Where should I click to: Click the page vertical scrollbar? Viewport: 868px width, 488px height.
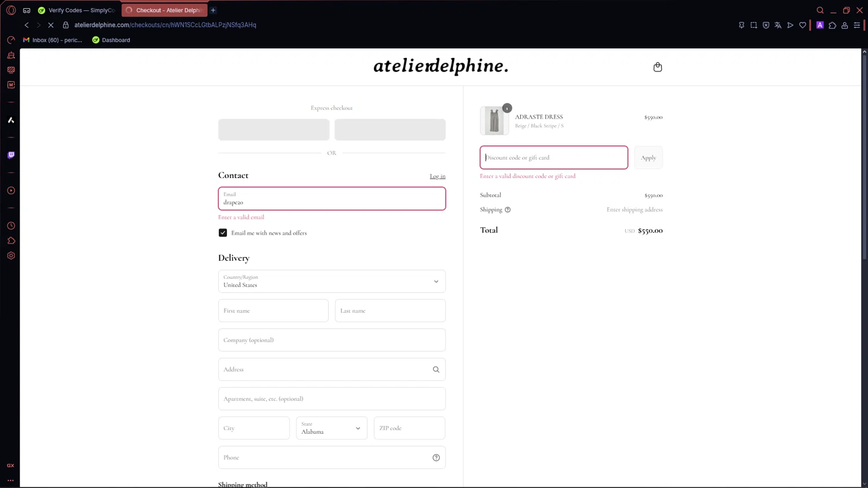865,156
